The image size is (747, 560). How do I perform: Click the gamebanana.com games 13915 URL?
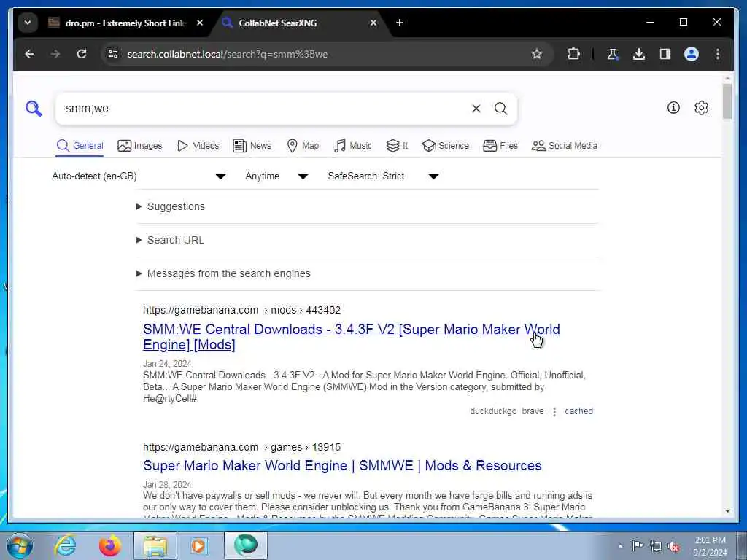point(241,447)
